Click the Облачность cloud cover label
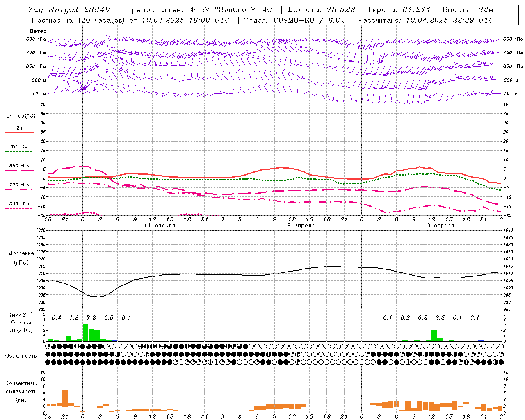The width and height of the screenshot is (525, 420). click(x=21, y=356)
